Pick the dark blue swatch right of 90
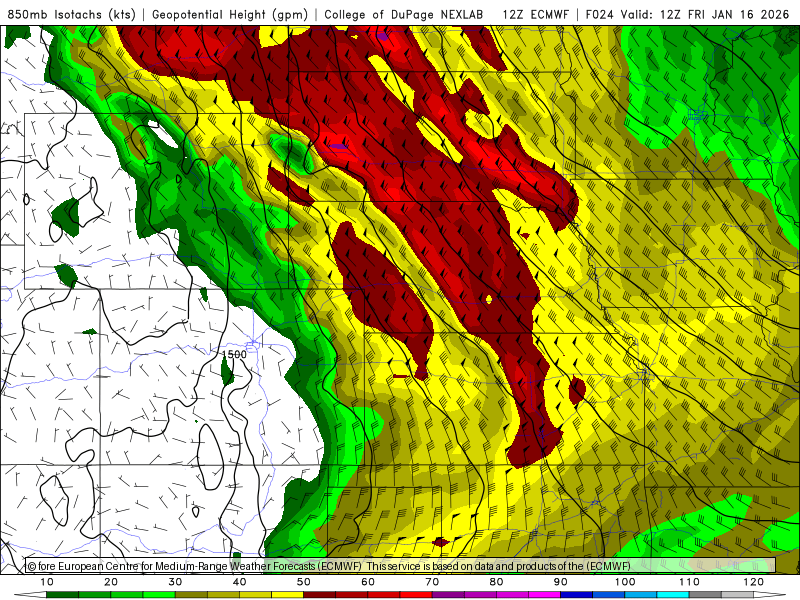The height and width of the screenshot is (600, 800). (x=577, y=595)
